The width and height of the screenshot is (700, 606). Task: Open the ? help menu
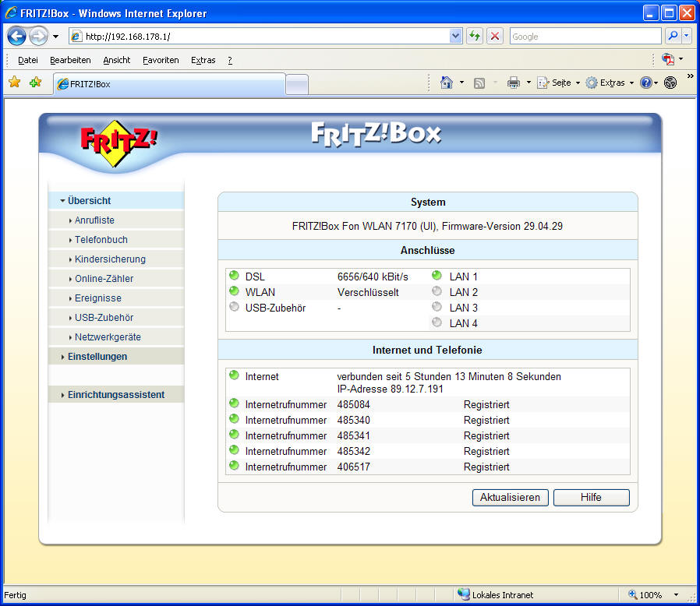click(230, 60)
